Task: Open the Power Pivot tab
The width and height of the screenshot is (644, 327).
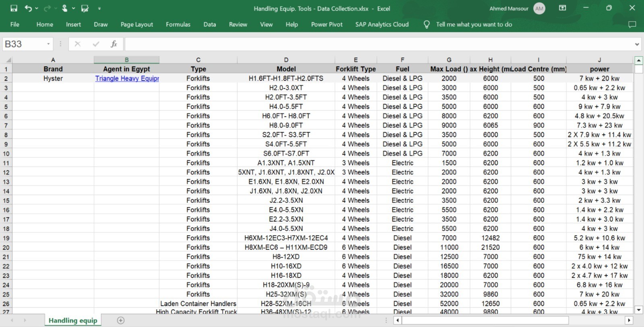Action: 327,25
